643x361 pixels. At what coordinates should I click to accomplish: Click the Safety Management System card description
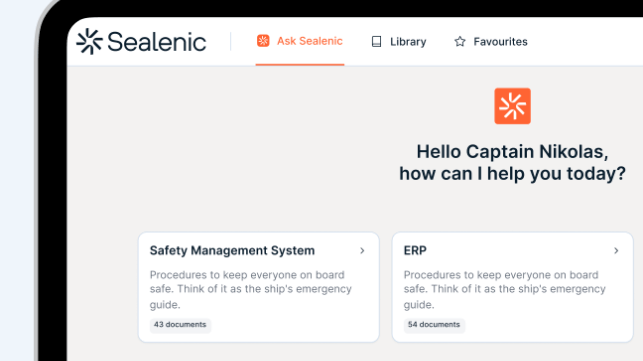(x=251, y=290)
